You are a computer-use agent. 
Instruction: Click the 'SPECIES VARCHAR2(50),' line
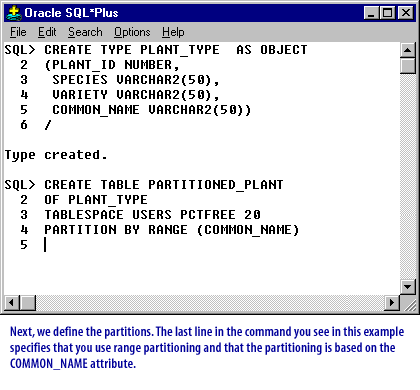point(136,80)
